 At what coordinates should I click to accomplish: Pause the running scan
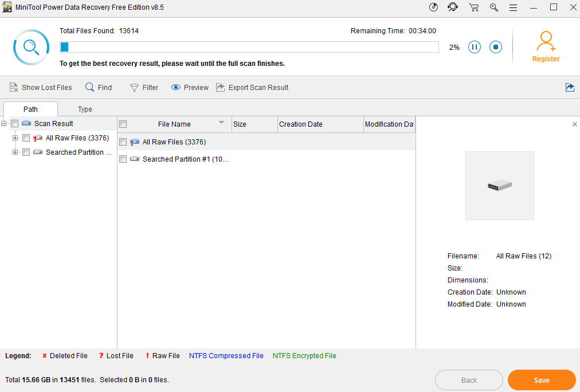[x=475, y=48]
